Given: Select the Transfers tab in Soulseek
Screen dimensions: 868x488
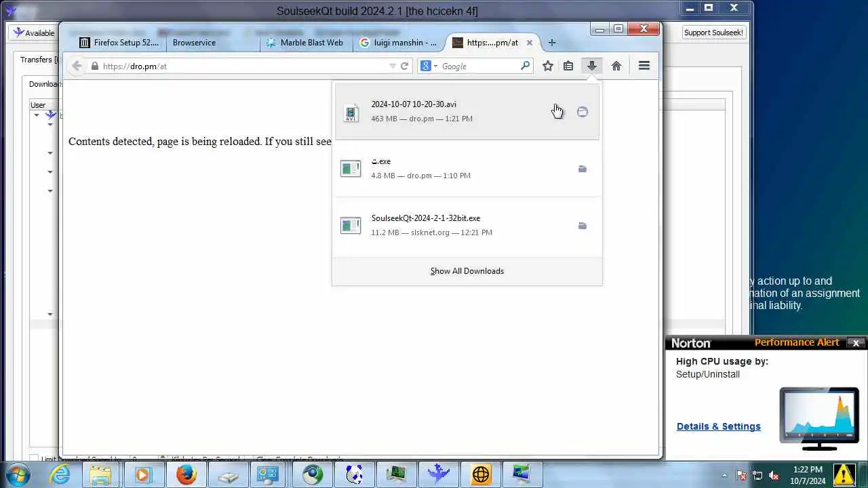Looking at the screenshot, I should [x=39, y=60].
